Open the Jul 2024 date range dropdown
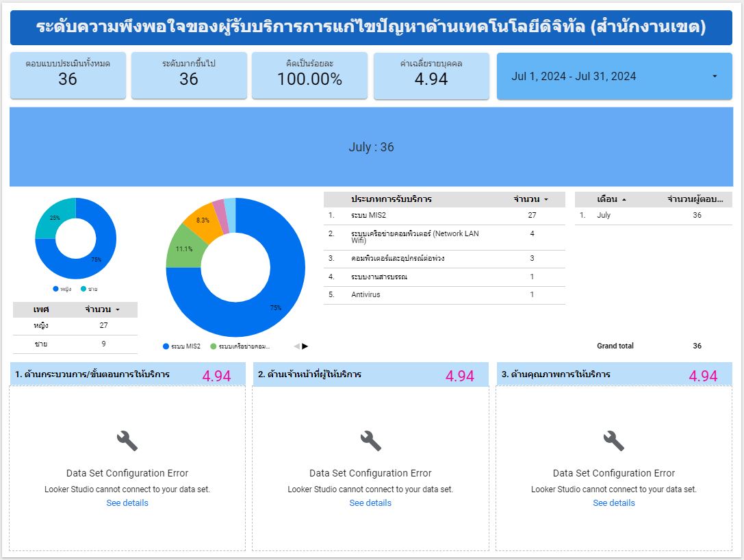Image resolution: width=744 pixels, height=560 pixels. coord(715,77)
